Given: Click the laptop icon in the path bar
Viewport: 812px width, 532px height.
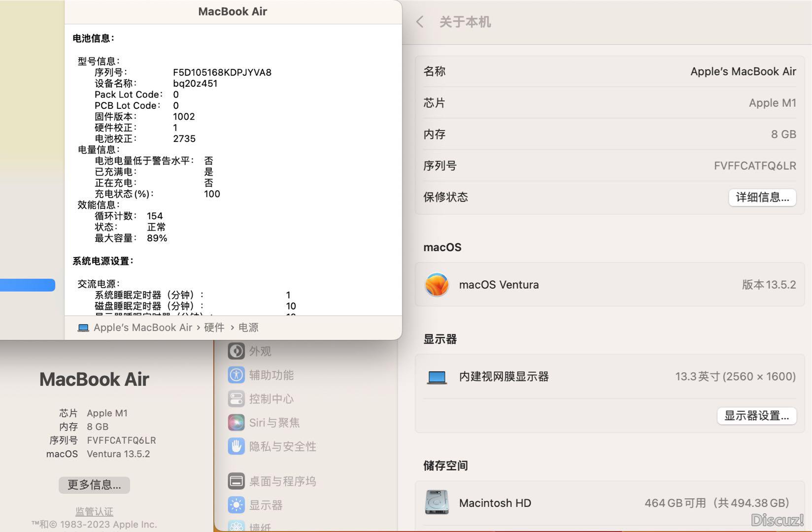Looking at the screenshot, I should [83, 328].
